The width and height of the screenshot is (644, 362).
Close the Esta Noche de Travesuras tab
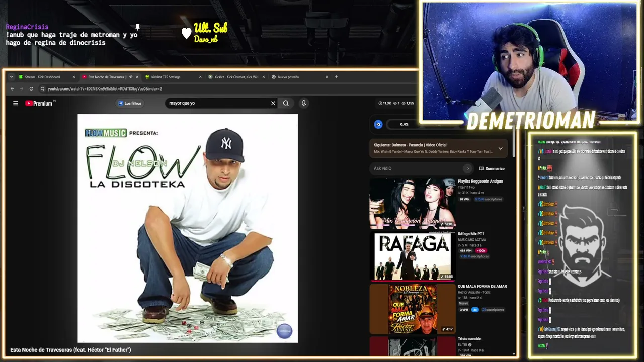click(x=137, y=77)
